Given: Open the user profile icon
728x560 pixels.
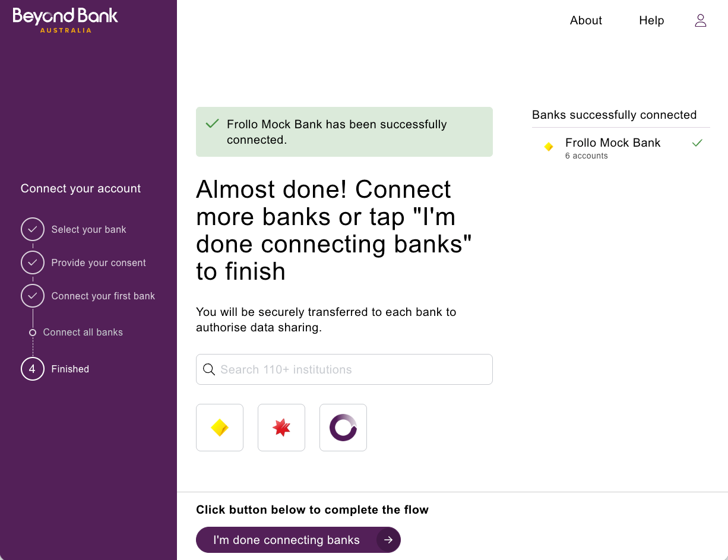Looking at the screenshot, I should (x=701, y=21).
